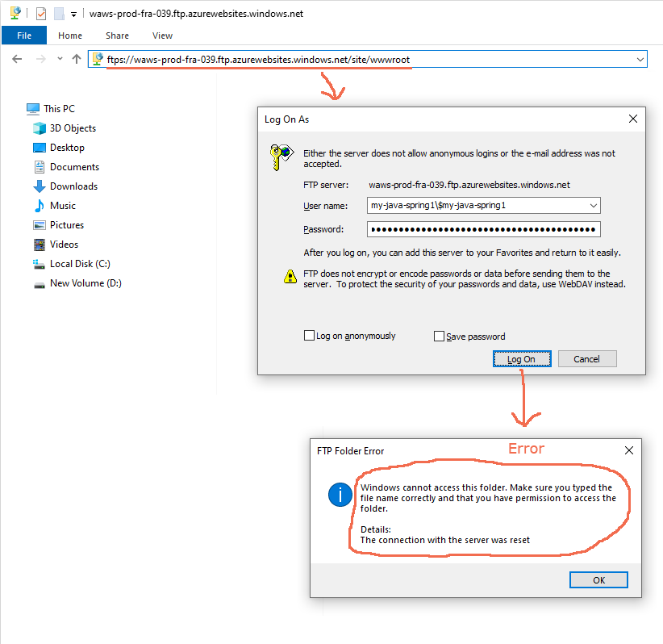
Task: Open the File ribbon tab
Action: click(x=24, y=36)
